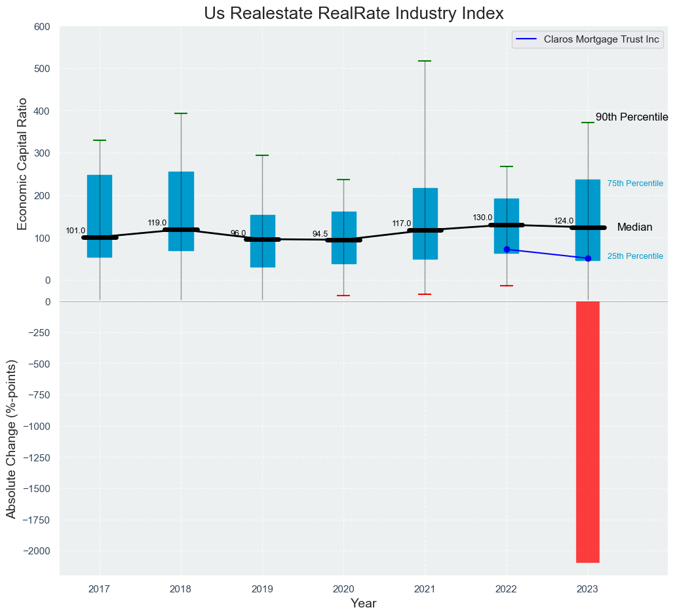675x616 pixels.
Task: Click the chart title Us Realestate RealRate Industry Index
Action: coord(353,13)
